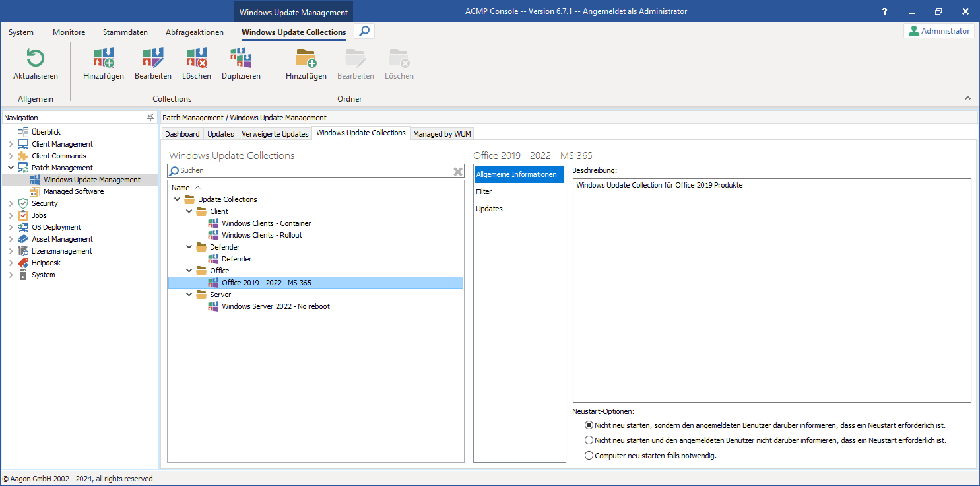The width and height of the screenshot is (980, 486).
Task: Choose the second Neustart option about not informing users
Action: [589, 440]
